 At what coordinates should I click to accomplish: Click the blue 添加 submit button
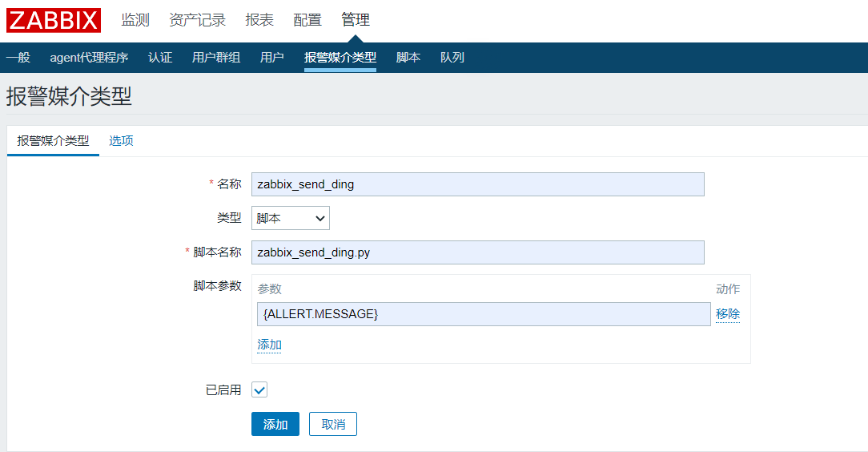click(275, 424)
